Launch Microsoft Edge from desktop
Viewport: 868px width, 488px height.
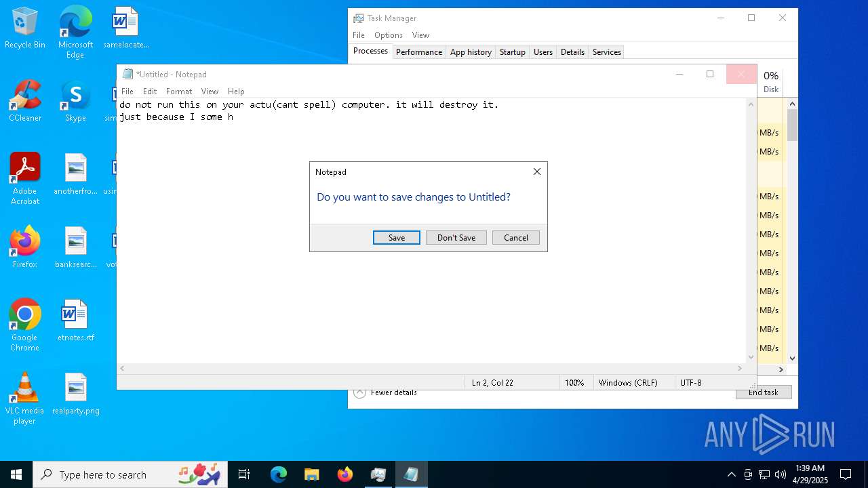point(75,32)
